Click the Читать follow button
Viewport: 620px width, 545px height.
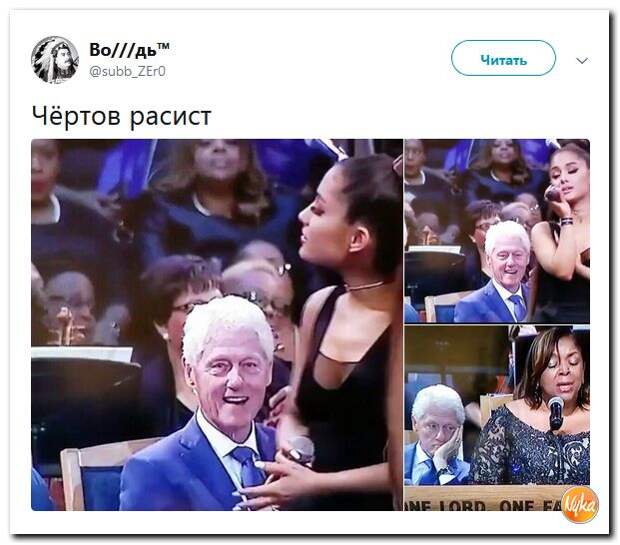click(x=503, y=58)
